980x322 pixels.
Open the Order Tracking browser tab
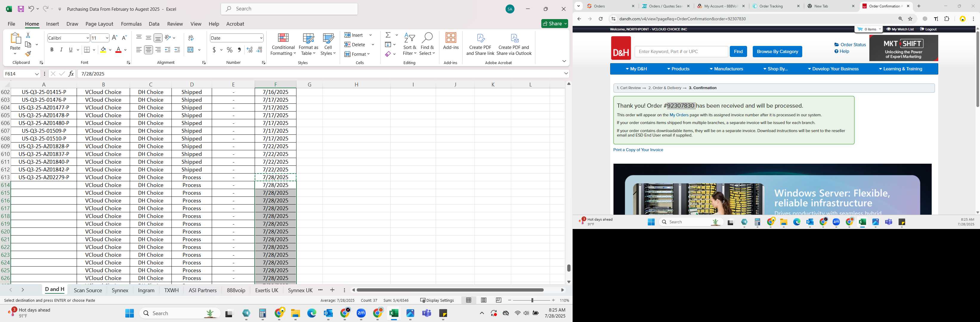(775, 6)
